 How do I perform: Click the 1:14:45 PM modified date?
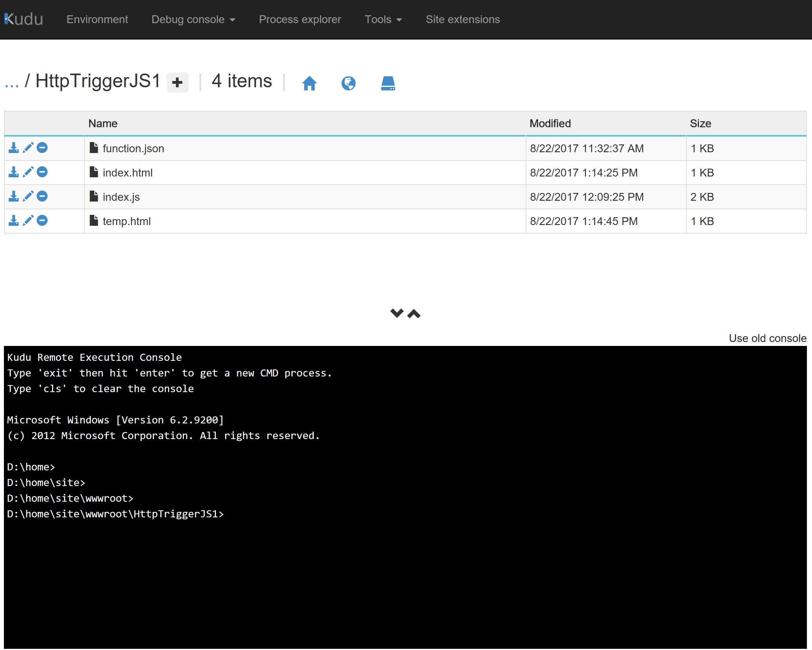(x=584, y=221)
